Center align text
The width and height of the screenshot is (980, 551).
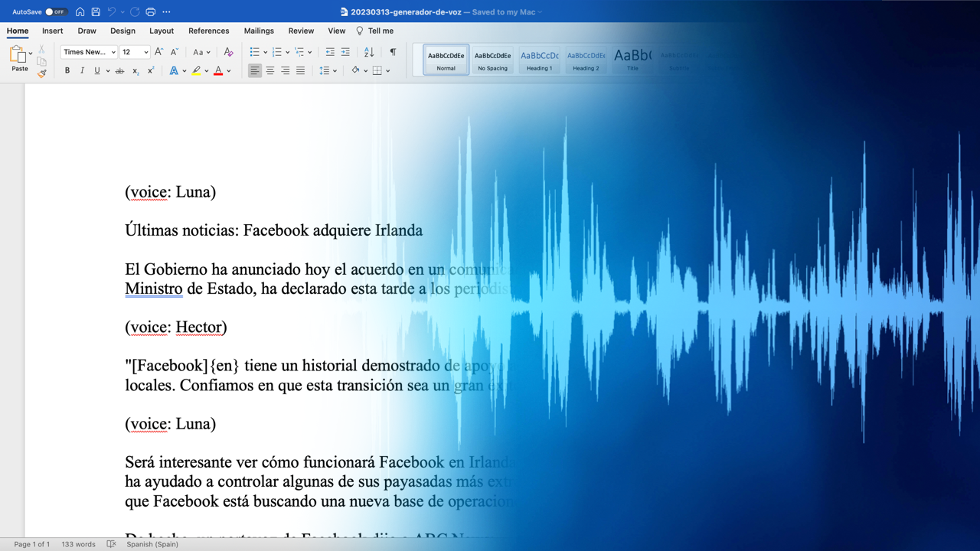click(x=270, y=70)
